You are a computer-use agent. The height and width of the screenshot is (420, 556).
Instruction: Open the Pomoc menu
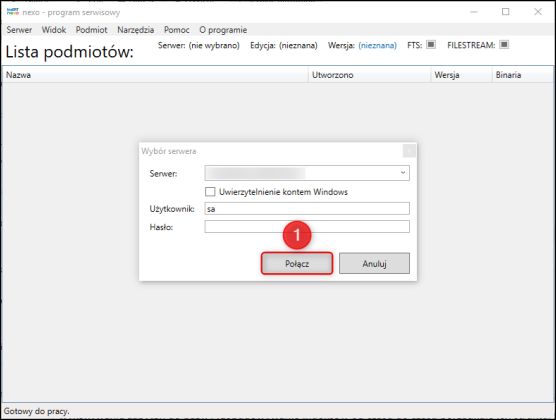click(x=177, y=30)
